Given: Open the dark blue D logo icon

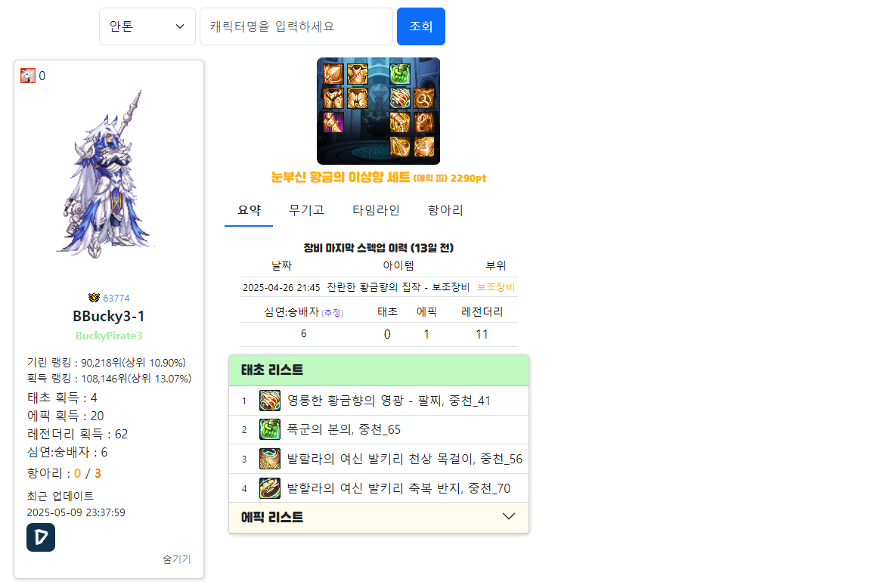Looking at the screenshot, I should tap(41, 537).
